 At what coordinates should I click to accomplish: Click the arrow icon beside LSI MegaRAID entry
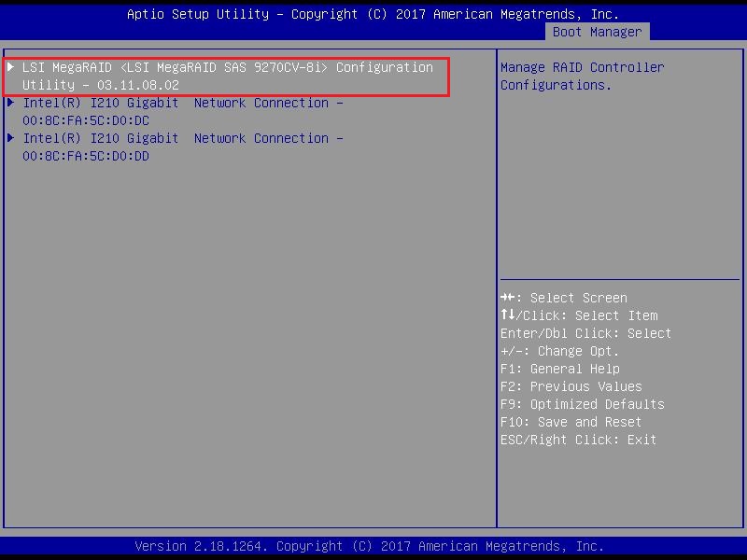click(x=10, y=67)
